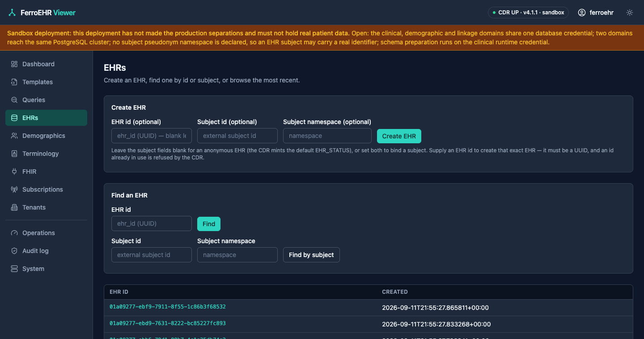The height and width of the screenshot is (339, 644).
Task: Click the Subscriptions broadcast icon
Action: [x=14, y=189]
